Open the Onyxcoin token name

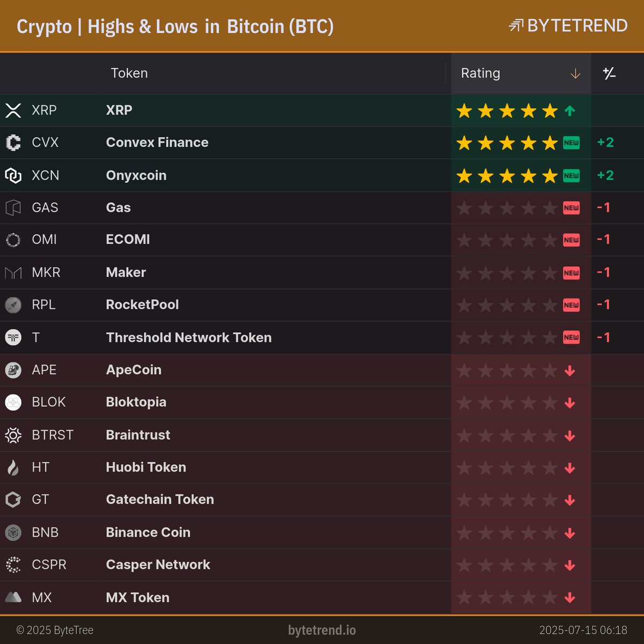[x=136, y=175]
